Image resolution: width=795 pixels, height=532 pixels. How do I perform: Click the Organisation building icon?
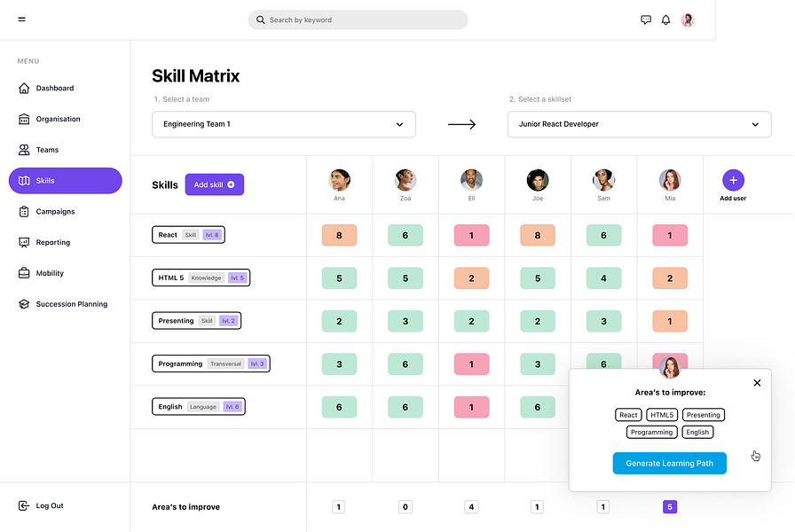pyautogui.click(x=24, y=119)
